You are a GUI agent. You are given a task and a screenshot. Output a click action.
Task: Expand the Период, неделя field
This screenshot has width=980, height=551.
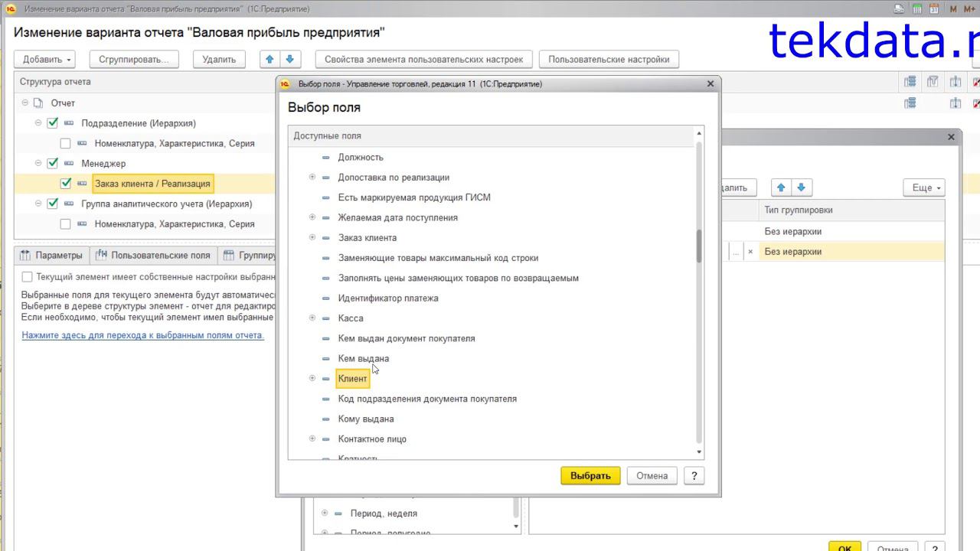tap(325, 514)
